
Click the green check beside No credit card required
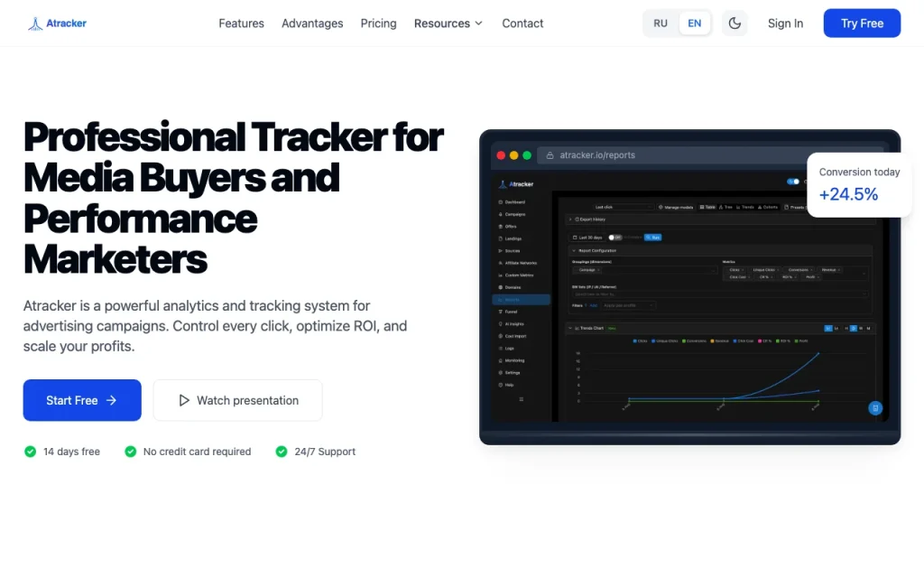point(130,452)
